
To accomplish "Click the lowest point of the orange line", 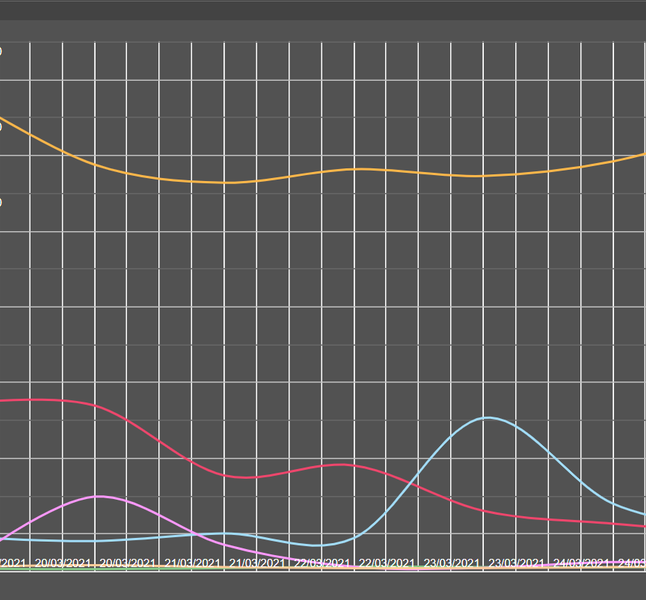I will point(227,182).
